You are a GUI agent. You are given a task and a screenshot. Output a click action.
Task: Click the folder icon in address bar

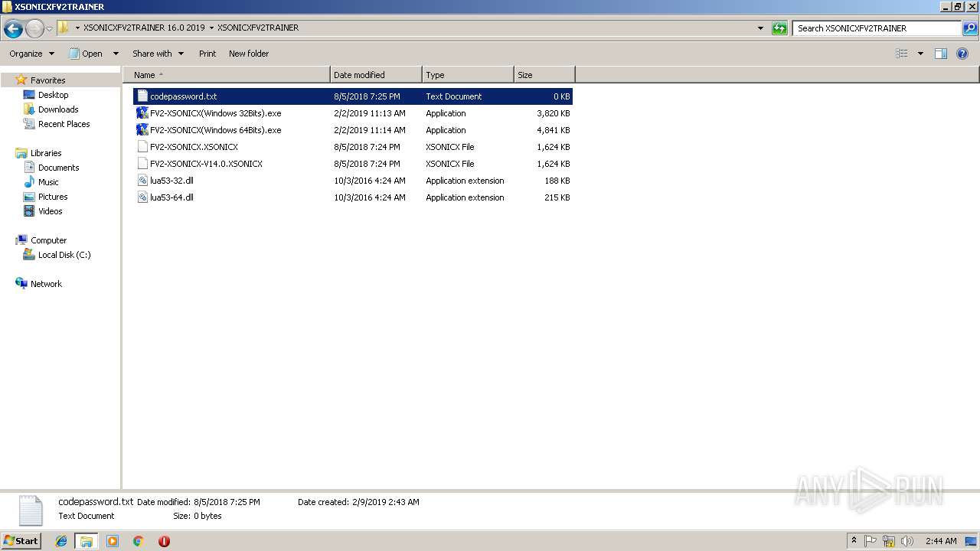(x=64, y=28)
